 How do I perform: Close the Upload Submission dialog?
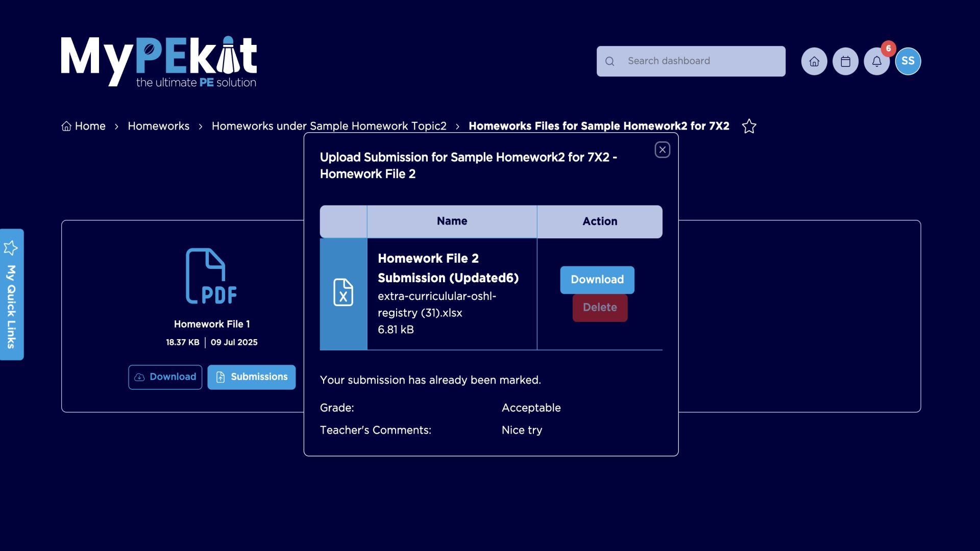662,149
